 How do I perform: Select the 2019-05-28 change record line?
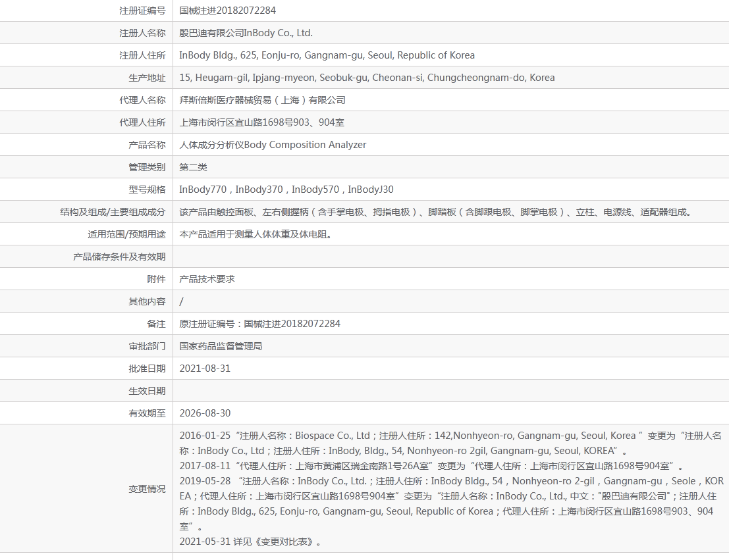click(x=452, y=504)
